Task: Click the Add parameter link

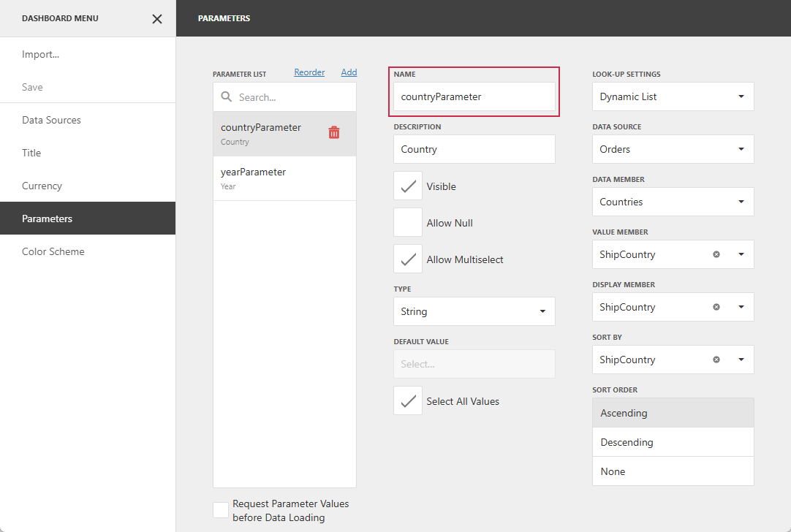Action: (349, 72)
